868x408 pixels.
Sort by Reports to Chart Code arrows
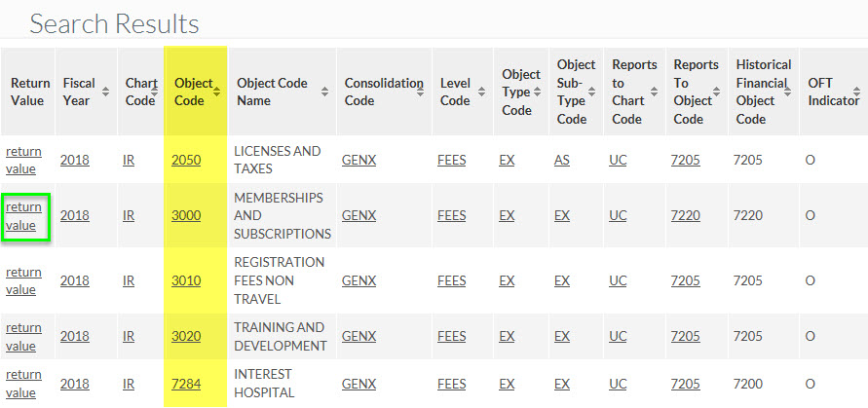655,92
